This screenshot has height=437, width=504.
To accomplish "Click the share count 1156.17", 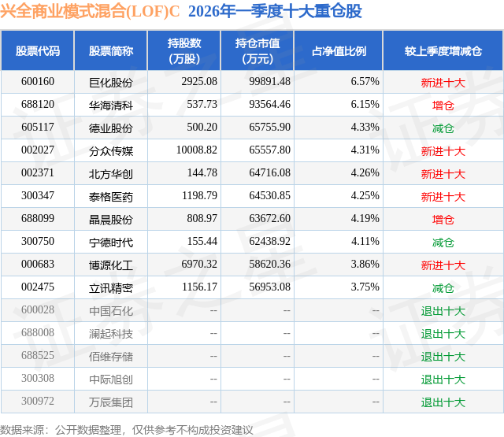I will pyautogui.click(x=199, y=287).
